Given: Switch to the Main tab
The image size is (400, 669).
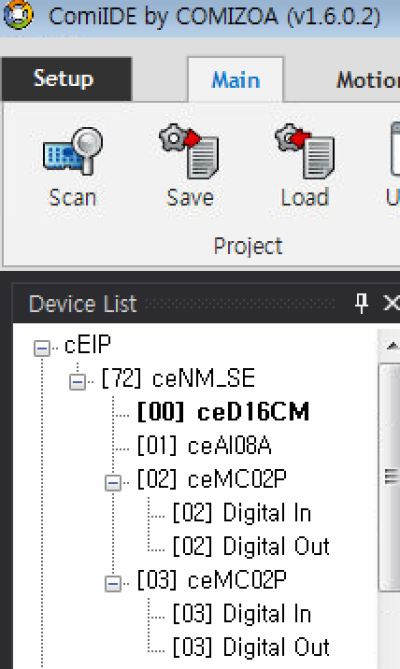Looking at the screenshot, I should click(x=236, y=80).
